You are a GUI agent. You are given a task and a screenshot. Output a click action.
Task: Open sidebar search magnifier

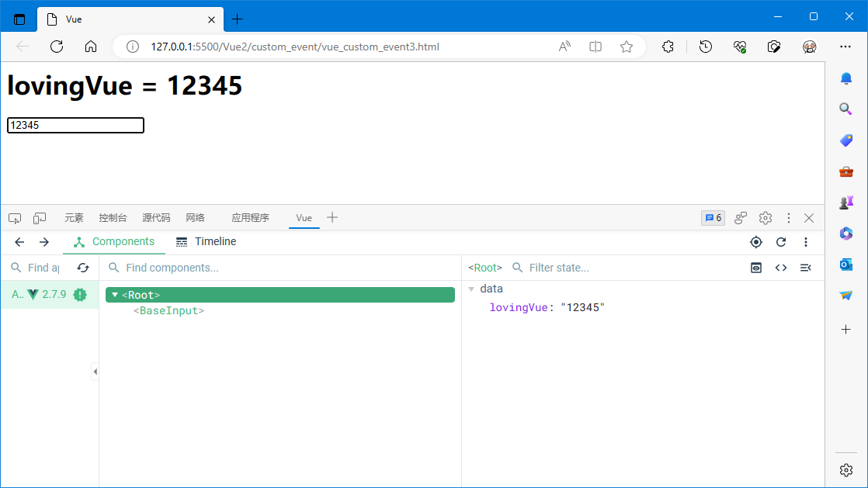[845, 109]
